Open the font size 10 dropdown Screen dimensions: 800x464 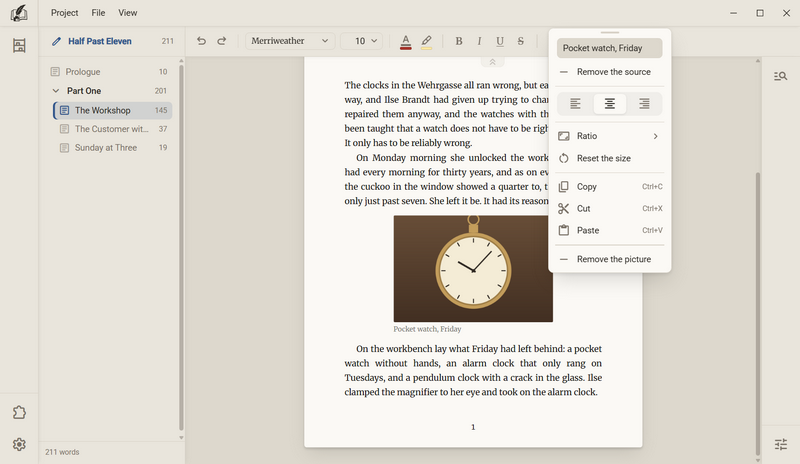(361, 41)
